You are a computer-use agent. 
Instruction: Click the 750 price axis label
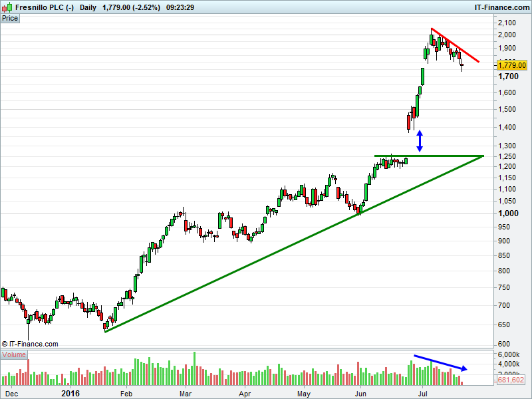504,287
